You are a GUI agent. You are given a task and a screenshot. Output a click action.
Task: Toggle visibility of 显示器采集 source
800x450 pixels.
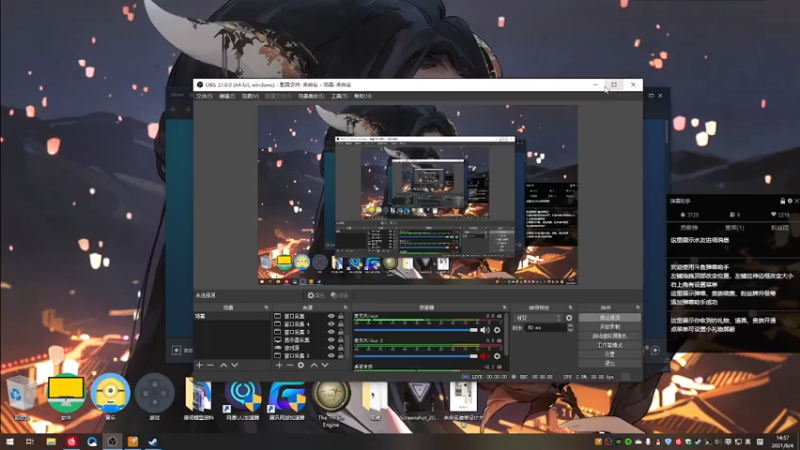[x=331, y=340]
